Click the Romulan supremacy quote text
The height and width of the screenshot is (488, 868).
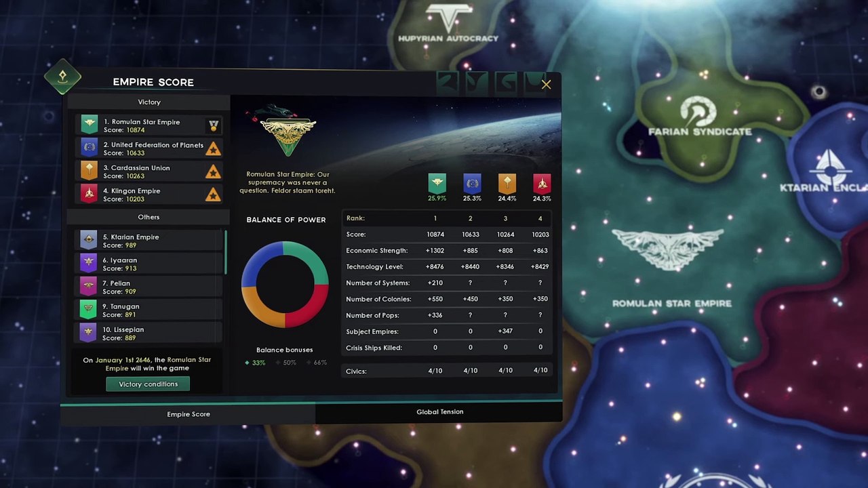pos(288,182)
